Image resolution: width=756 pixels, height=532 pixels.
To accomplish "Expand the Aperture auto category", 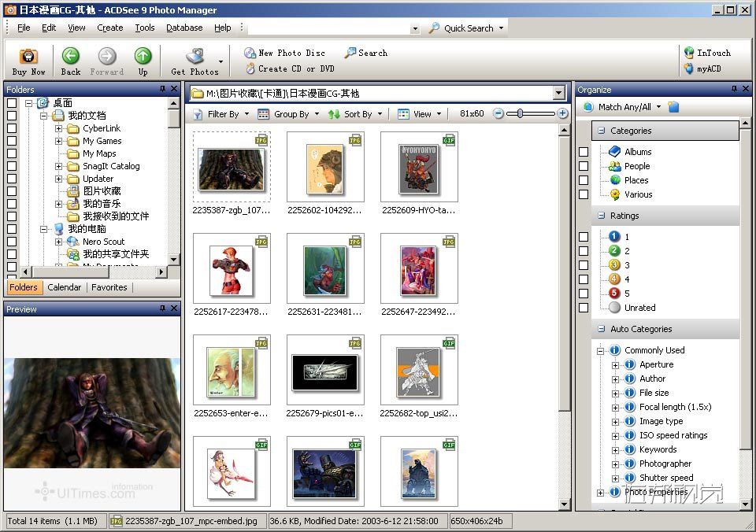I will 616,365.
